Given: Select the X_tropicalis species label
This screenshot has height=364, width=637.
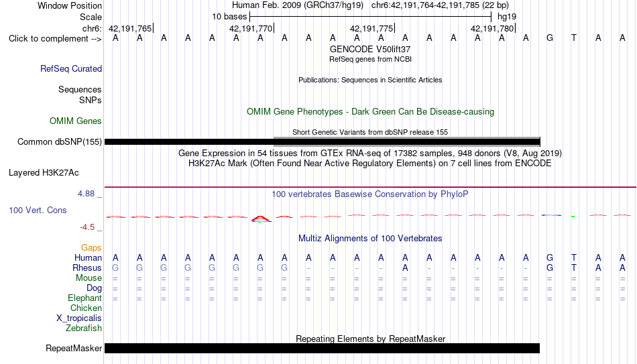Looking at the screenshot, I should click(79, 318).
